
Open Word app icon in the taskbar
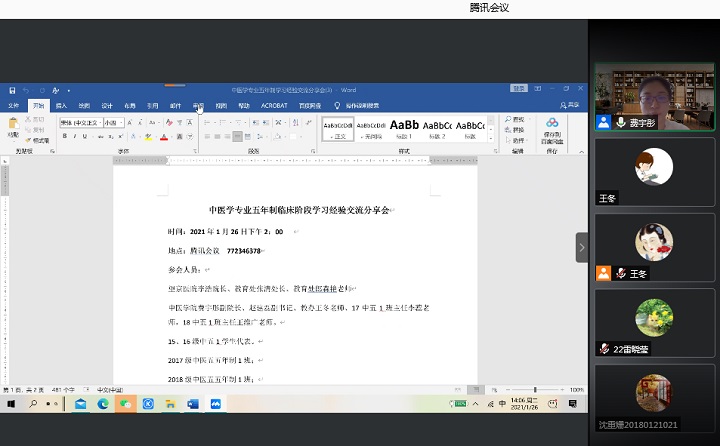[x=193, y=404]
